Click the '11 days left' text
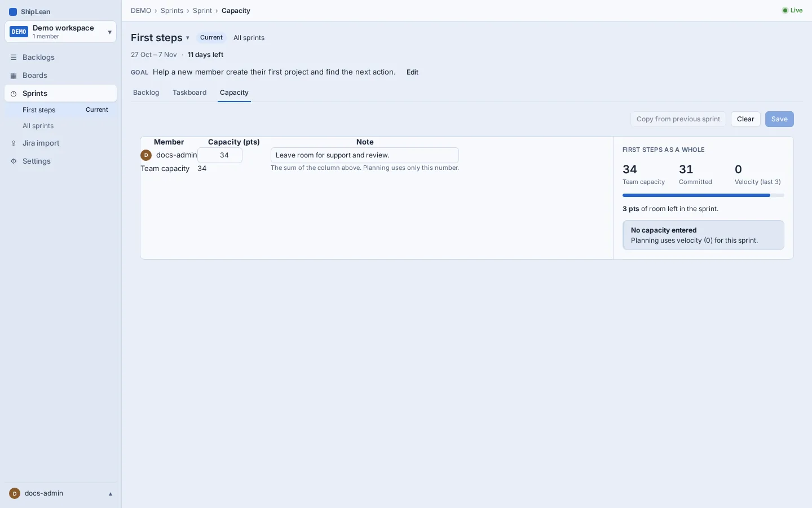Screen dimensions: 812x508 205,55
